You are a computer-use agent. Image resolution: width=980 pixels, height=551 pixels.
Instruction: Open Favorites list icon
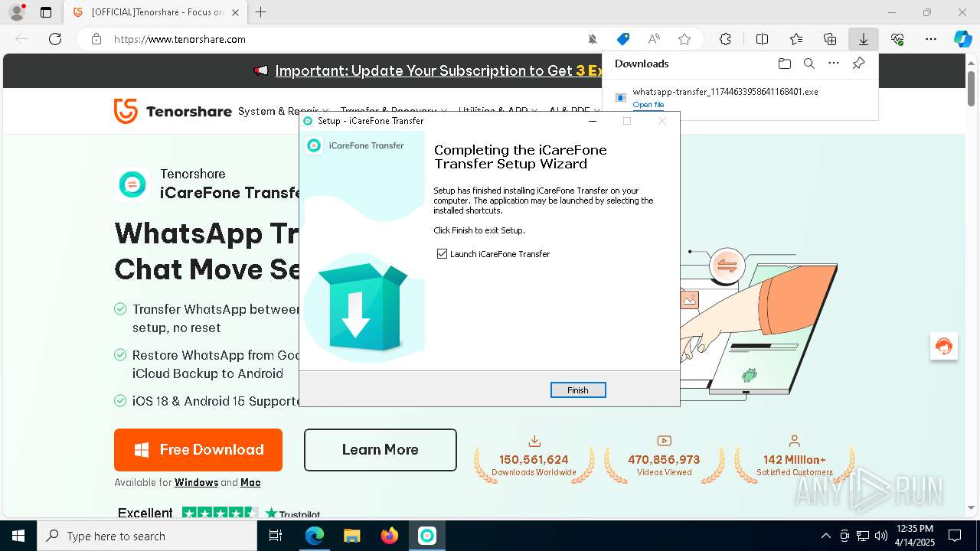tap(796, 39)
